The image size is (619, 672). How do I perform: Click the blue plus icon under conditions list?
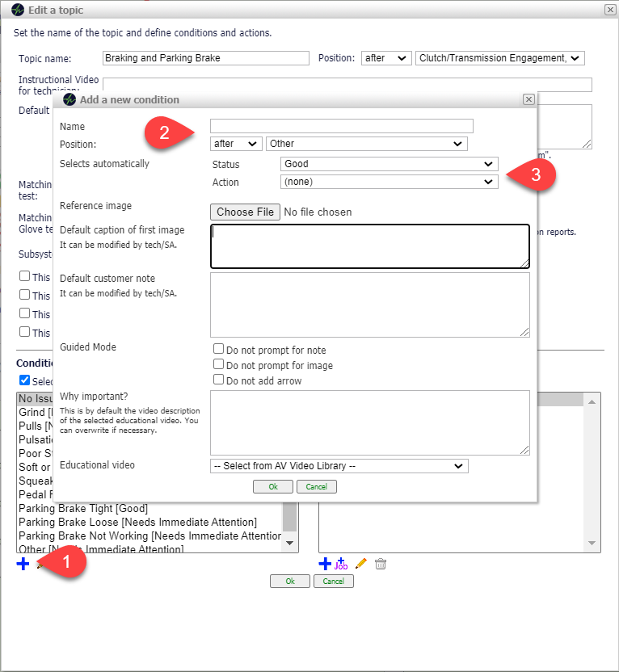click(x=23, y=564)
